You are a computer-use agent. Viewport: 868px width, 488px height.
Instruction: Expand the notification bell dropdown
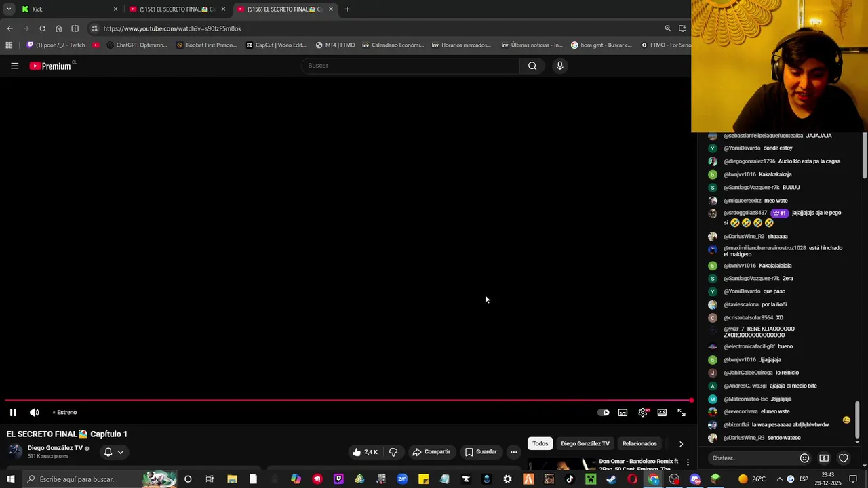pos(113,452)
